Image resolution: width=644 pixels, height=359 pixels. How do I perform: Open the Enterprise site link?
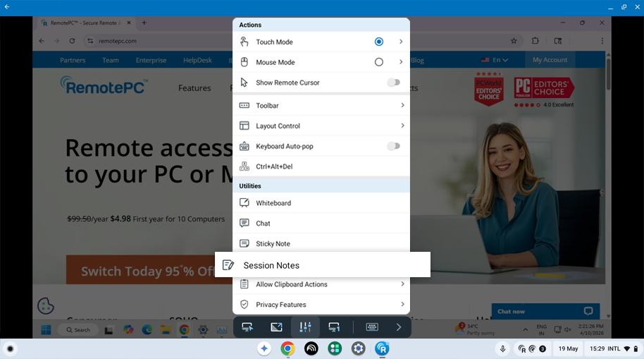151,60
